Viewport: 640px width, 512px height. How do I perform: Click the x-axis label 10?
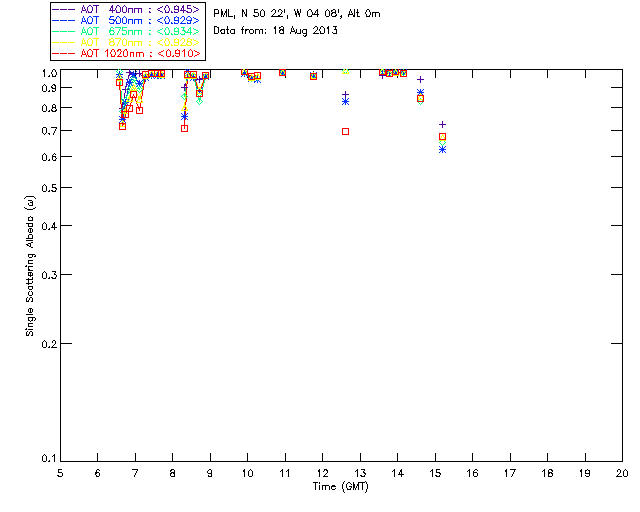point(247,473)
